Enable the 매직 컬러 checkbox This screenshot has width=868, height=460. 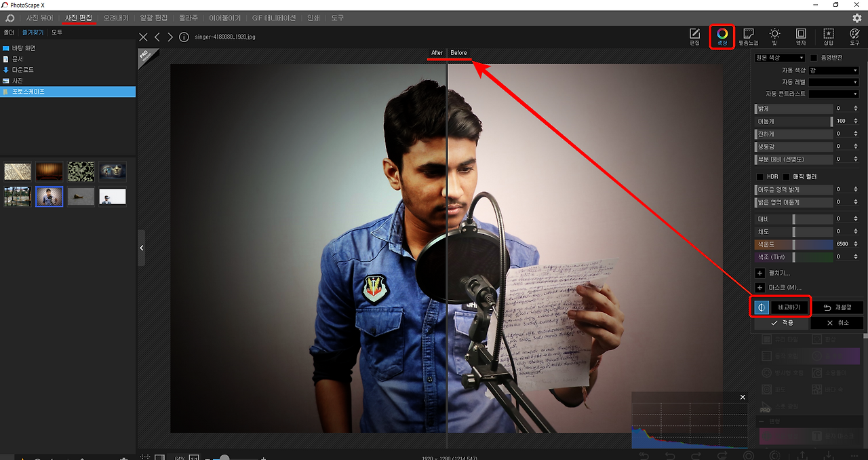coord(787,176)
